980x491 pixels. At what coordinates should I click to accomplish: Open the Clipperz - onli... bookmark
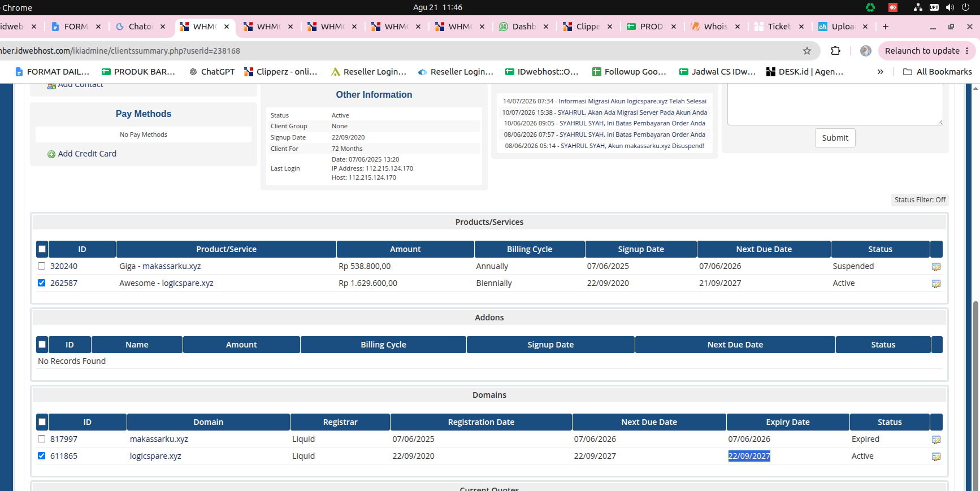[x=281, y=72]
